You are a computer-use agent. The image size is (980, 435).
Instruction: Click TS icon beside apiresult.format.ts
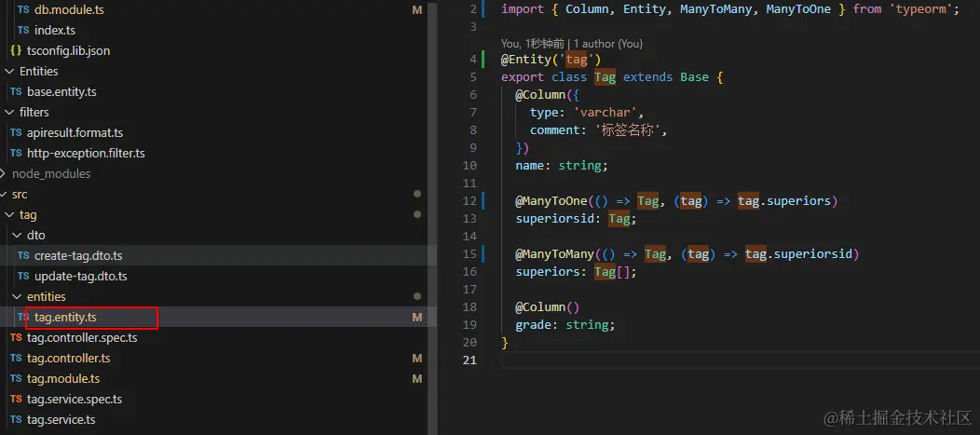click(16, 132)
